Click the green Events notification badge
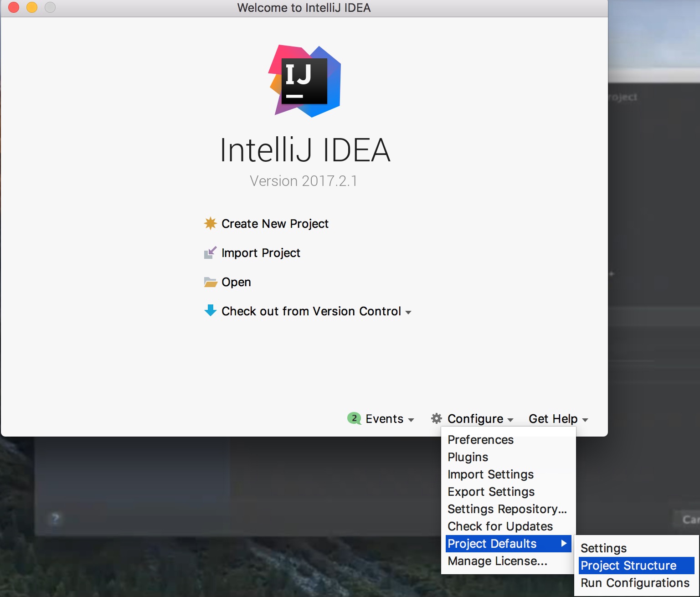700x597 pixels. [354, 418]
